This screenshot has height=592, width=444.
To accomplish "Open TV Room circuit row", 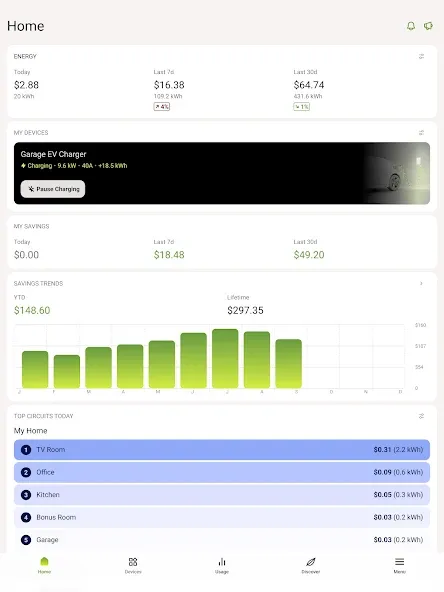I will tap(222, 450).
